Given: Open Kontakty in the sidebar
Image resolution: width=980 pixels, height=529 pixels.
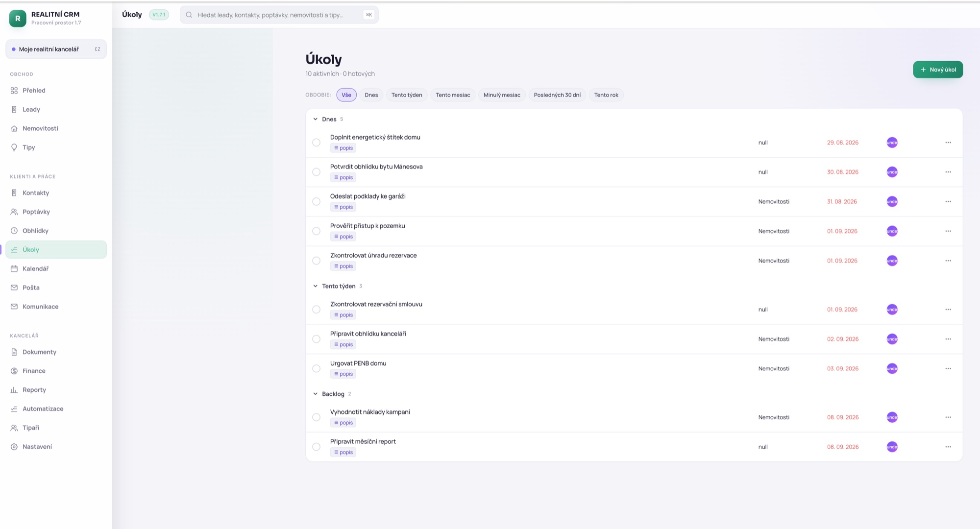Looking at the screenshot, I should point(56,193).
